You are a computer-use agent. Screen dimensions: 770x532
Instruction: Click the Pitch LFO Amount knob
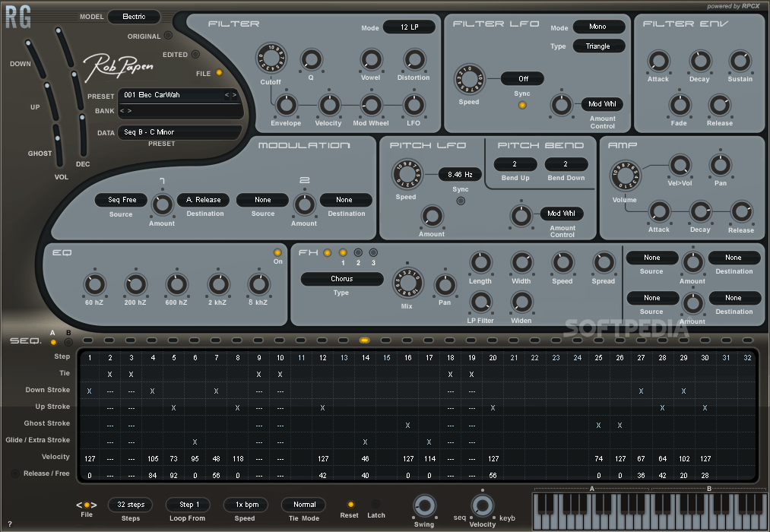(432, 217)
